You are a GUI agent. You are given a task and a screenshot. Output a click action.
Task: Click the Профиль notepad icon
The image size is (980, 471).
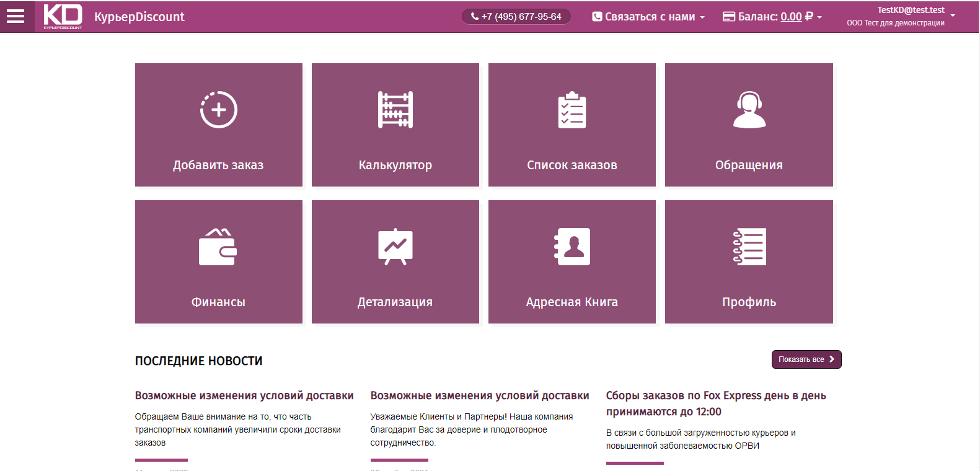[749, 247]
